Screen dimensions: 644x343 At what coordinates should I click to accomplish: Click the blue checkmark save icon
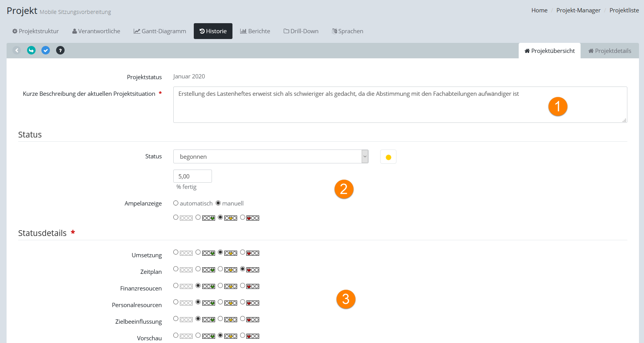[46, 50]
